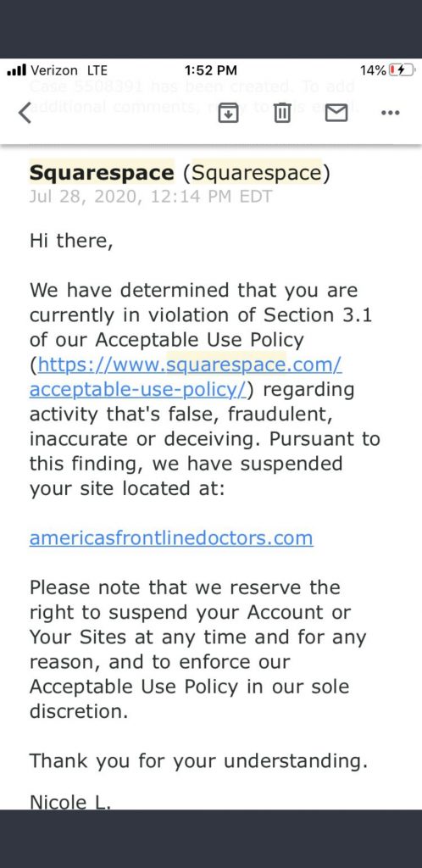The image size is (422, 868).
Task: Tap the Verizon LTE carrier label
Action: [69, 70]
